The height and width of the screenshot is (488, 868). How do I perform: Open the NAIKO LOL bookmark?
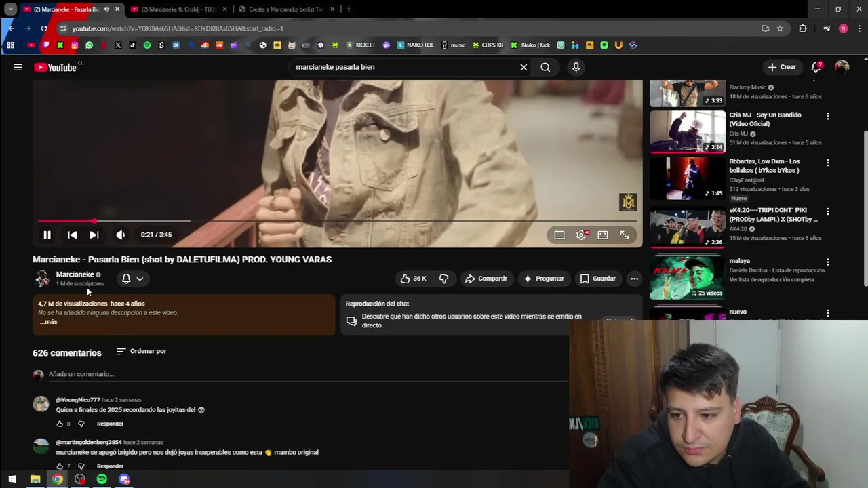tap(415, 45)
